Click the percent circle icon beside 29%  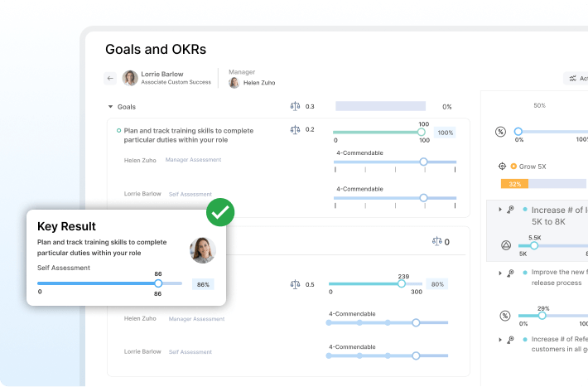coord(505,316)
